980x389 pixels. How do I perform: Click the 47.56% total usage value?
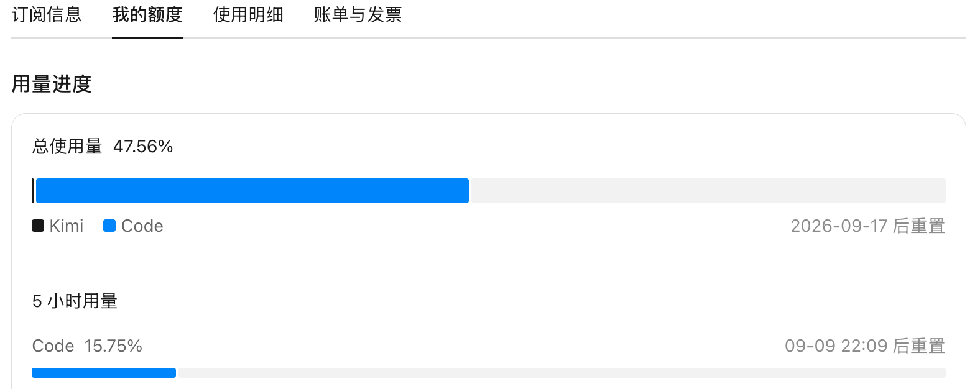(143, 147)
